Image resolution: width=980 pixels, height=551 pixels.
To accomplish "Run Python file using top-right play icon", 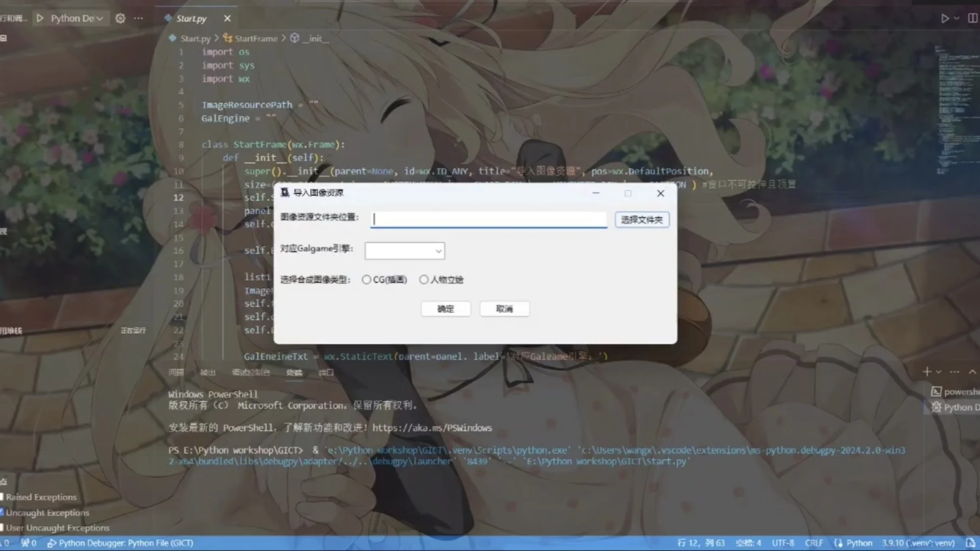I will pyautogui.click(x=945, y=18).
